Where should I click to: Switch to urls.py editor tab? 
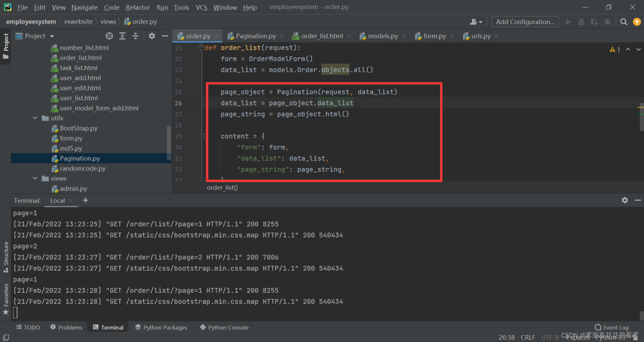click(480, 36)
